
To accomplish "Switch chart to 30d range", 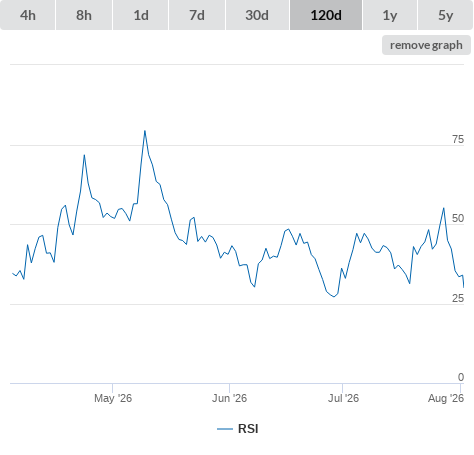I will [x=257, y=15].
